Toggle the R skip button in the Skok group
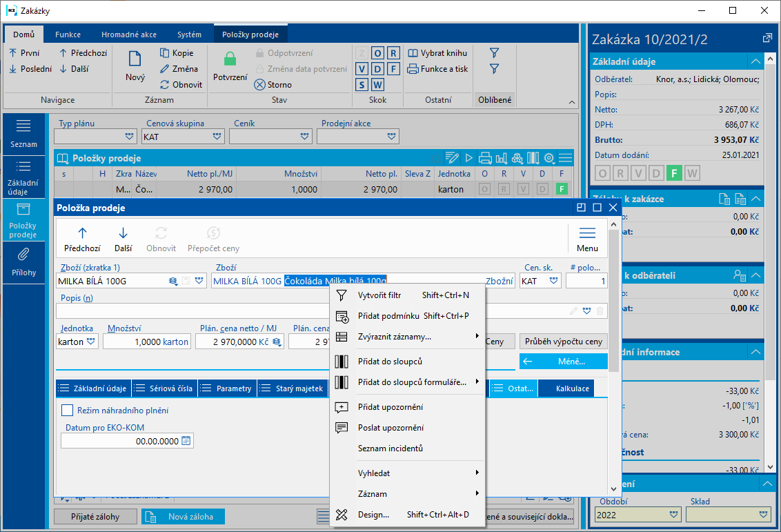 point(393,53)
